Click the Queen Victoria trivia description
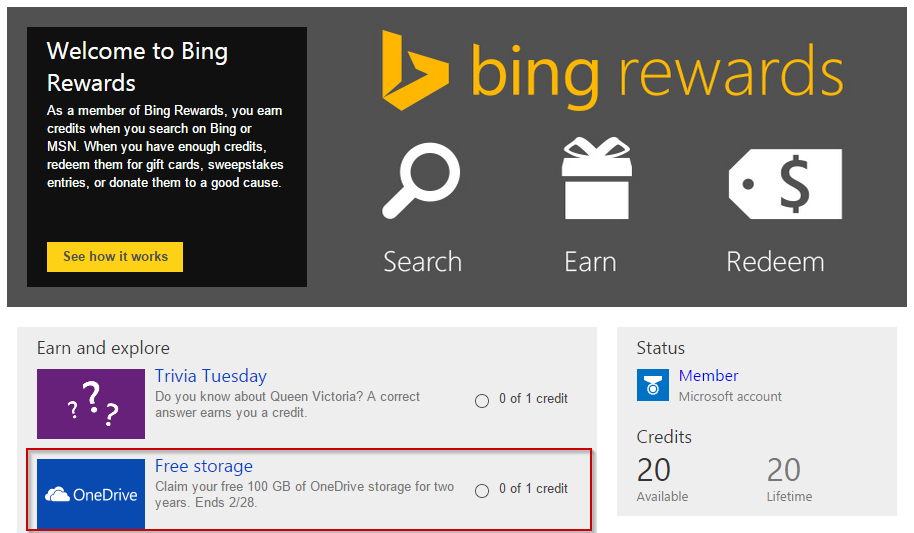914x533 pixels. [x=287, y=404]
